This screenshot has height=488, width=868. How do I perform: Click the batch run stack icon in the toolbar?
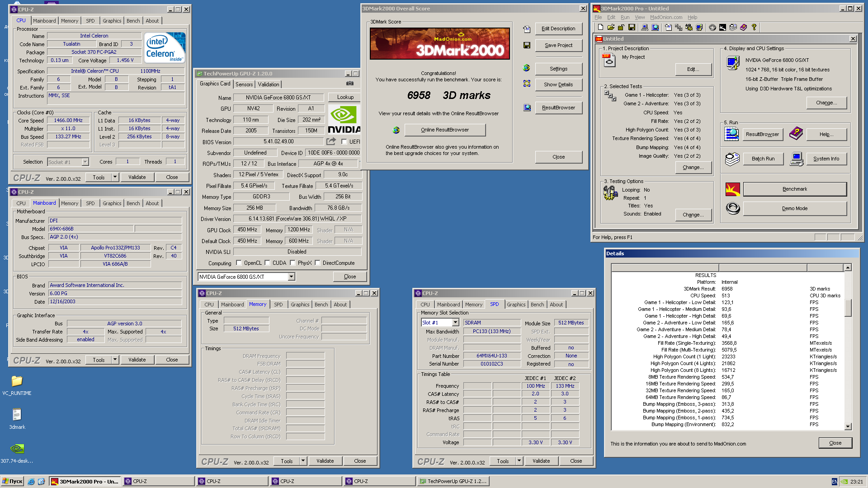(733, 28)
